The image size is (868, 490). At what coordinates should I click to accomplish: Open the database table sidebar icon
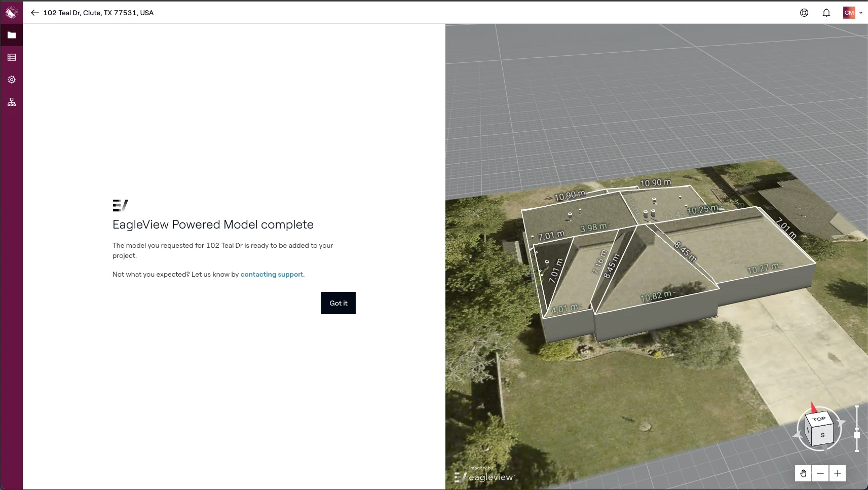12,57
